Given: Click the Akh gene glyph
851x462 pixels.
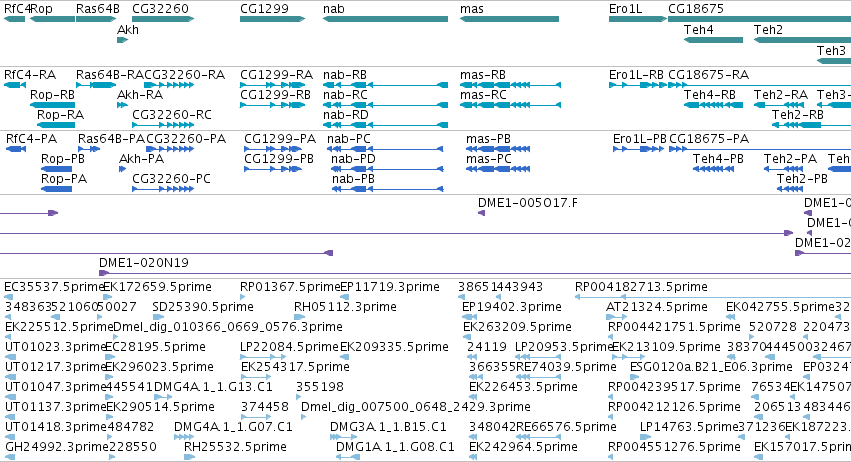Looking at the screenshot, I should click(x=122, y=40).
